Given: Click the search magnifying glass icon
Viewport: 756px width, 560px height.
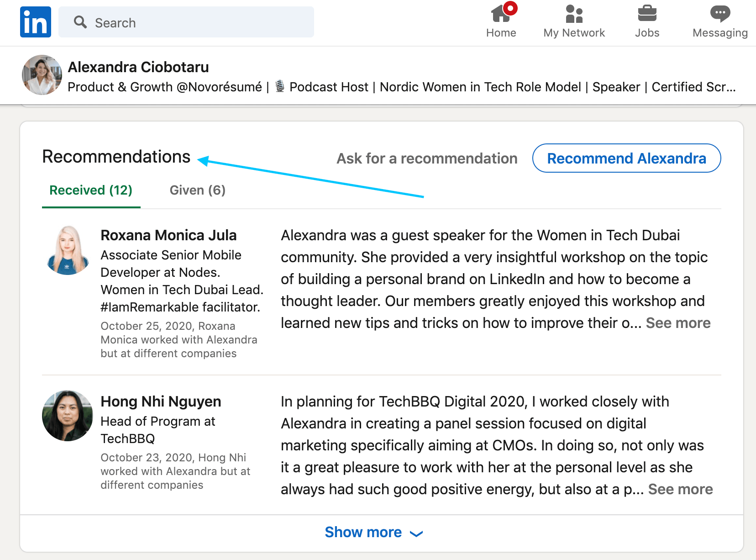Looking at the screenshot, I should coord(80,22).
